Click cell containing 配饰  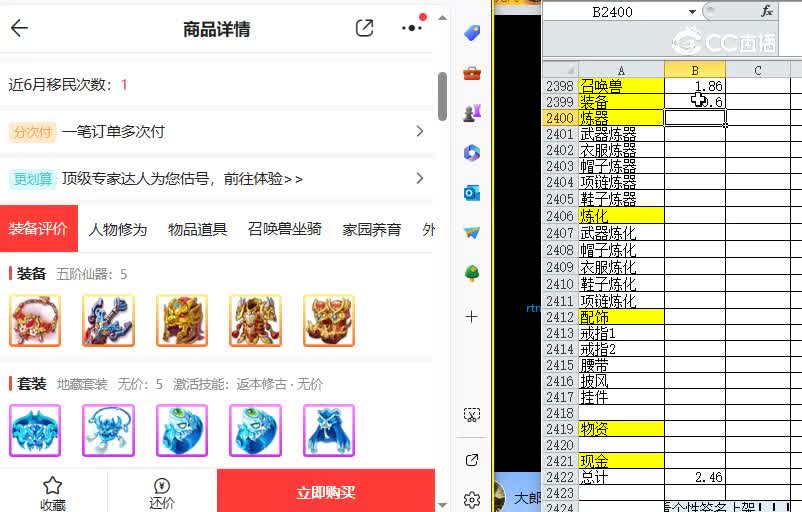621,317
